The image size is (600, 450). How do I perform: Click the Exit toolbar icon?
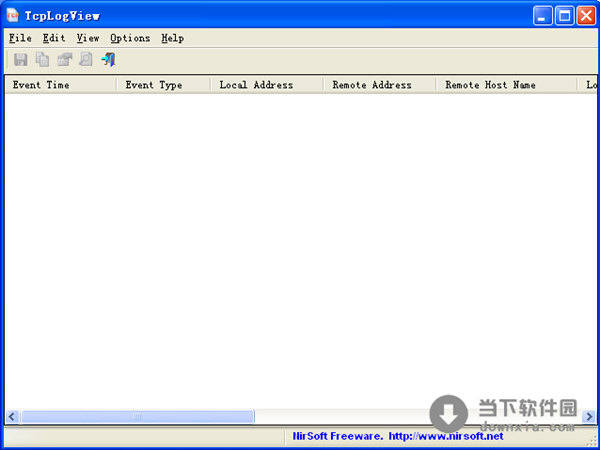click(109, 60)
